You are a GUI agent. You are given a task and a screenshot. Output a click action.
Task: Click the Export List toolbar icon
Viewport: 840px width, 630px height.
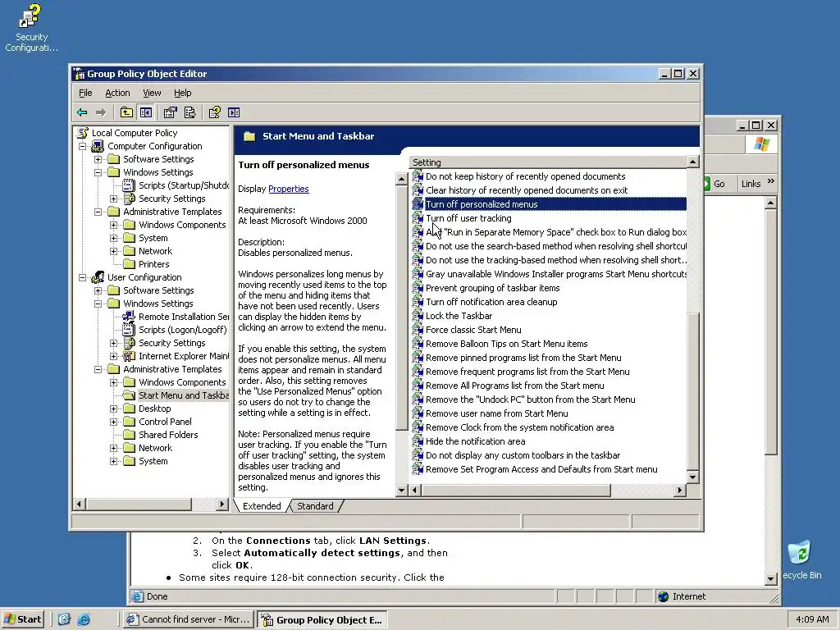[x=189, y=112]
